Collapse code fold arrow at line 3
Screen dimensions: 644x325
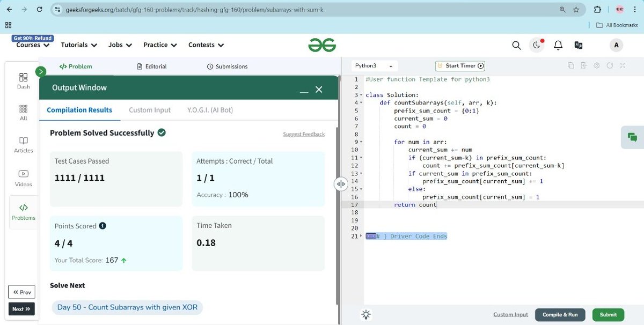pos(361,95)
